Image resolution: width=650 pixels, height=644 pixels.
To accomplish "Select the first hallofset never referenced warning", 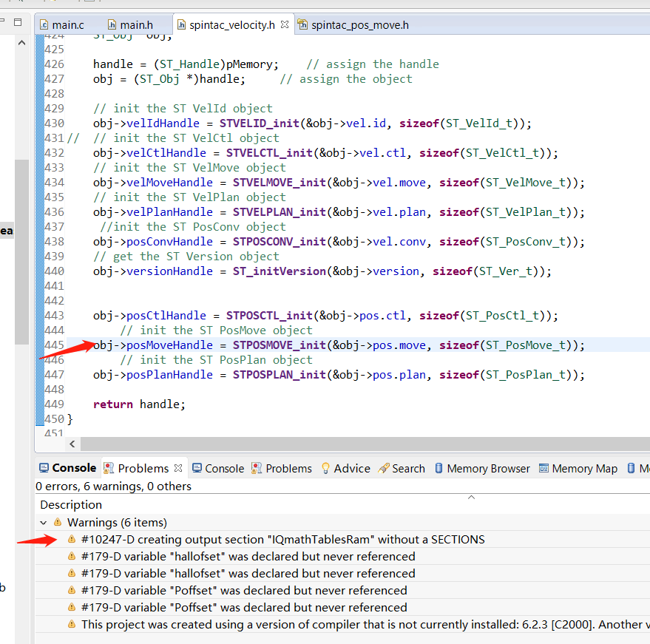I will click(342, 557).
